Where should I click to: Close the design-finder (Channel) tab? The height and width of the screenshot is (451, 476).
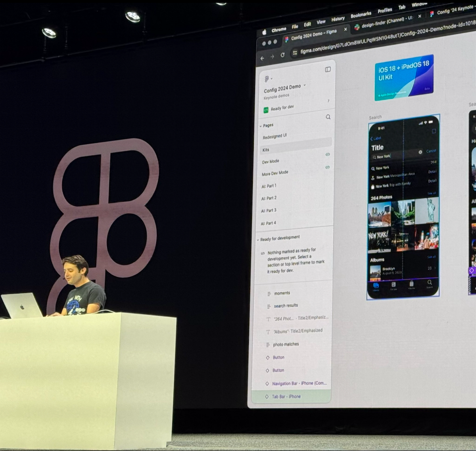click(x=420, y=16)
